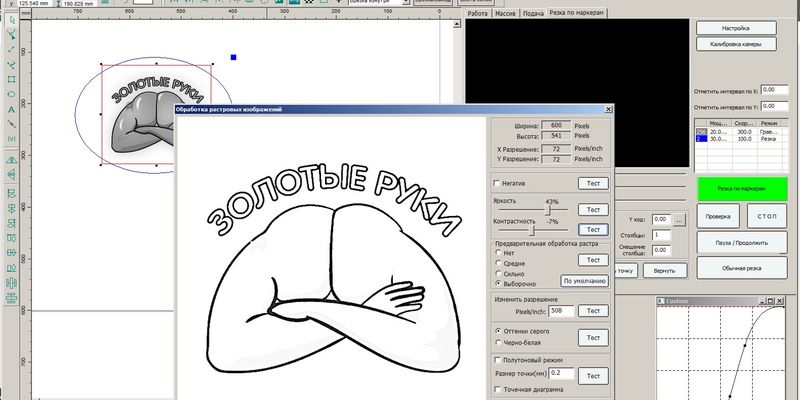Click the Столбцы input field
The height and width of the screenshot is (400, 800).
click(661, 235)
